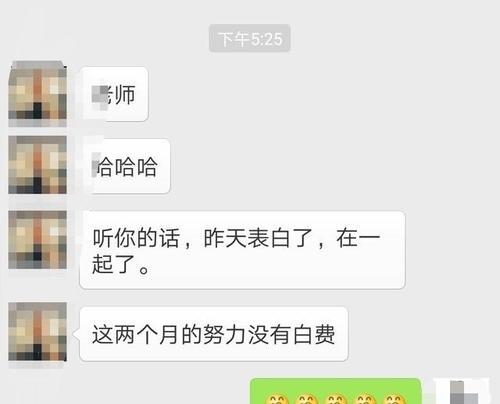Tap the 表白了 words in the message
This screenshot has width=500, height=404.
click(x=280, y=238)
